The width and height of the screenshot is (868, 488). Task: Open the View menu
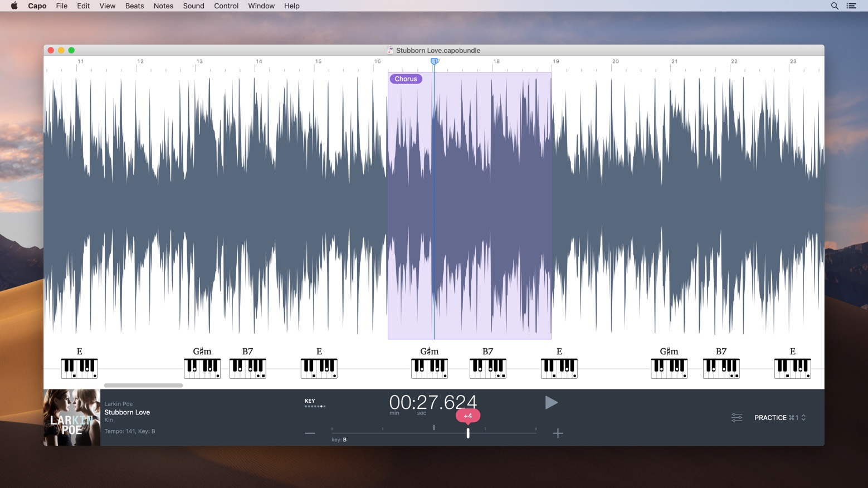tap(108, 6)
